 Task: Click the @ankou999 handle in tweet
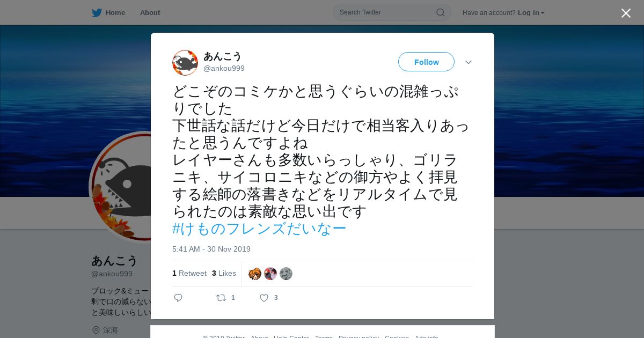point(224,68)
